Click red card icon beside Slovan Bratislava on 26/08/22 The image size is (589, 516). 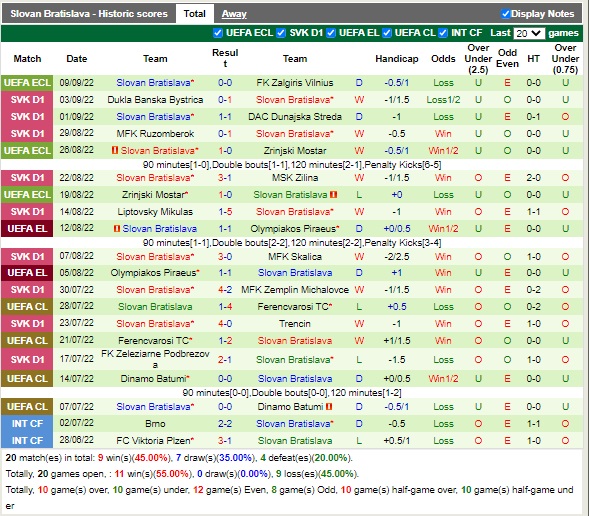point(115,150)
